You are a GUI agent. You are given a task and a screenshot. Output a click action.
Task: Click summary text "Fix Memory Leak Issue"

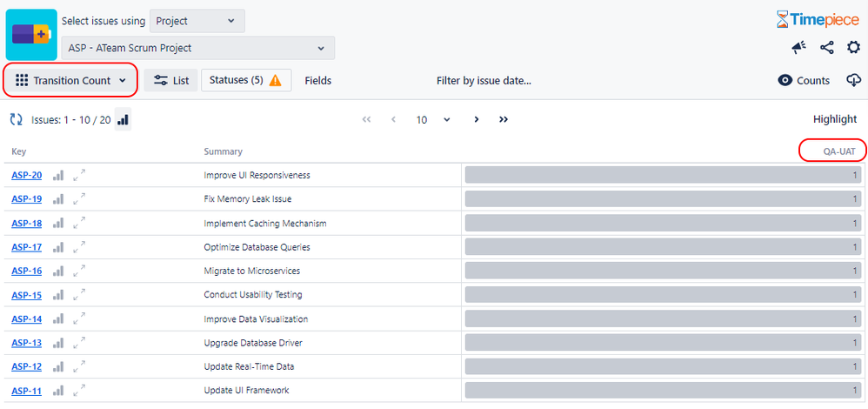248,199
